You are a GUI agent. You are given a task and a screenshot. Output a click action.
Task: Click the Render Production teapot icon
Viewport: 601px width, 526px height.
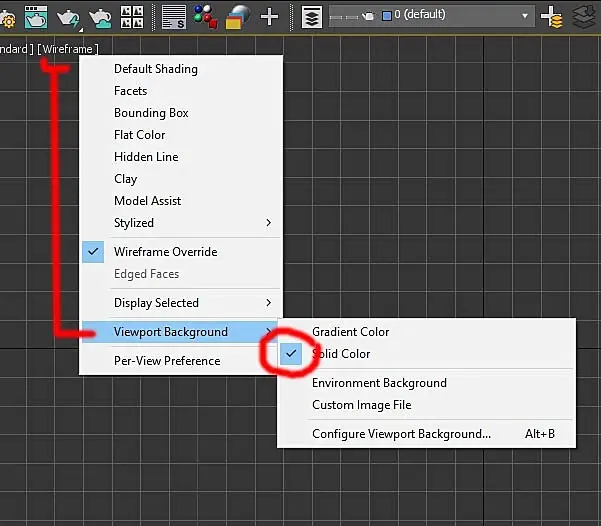pos(68,18)
